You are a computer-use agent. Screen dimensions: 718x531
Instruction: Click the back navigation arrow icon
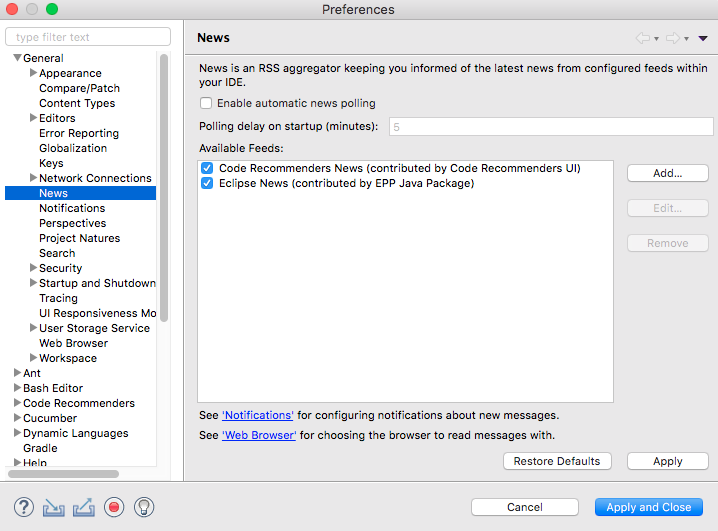(x=643, y=38)
